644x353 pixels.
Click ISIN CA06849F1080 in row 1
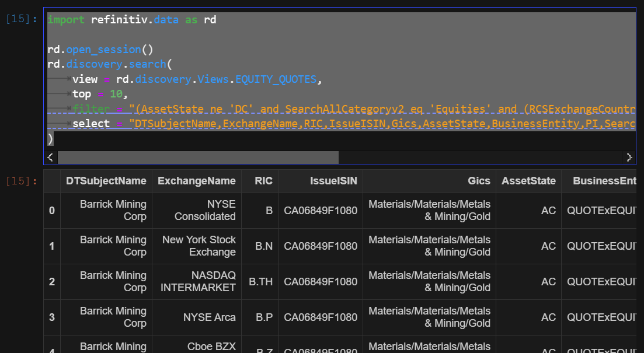coord(321,246)
